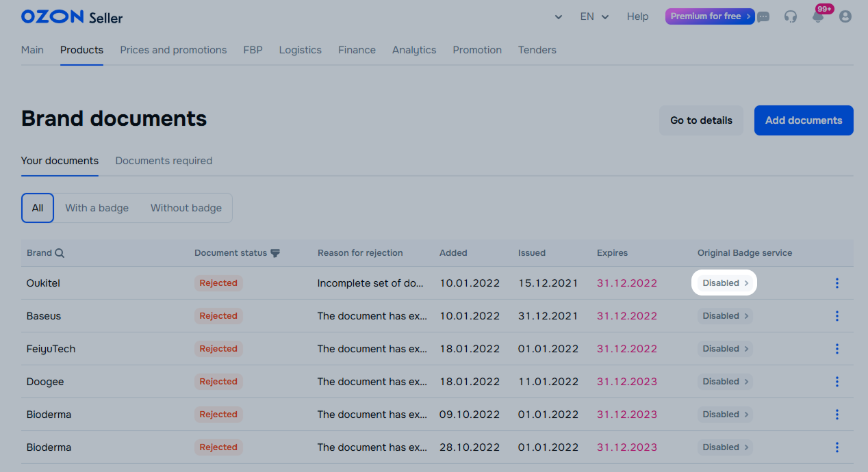Image resolution: width=868 pixels, height=472 pixels.
Task: Click the Premium for free button
Action: pos(710,16)
